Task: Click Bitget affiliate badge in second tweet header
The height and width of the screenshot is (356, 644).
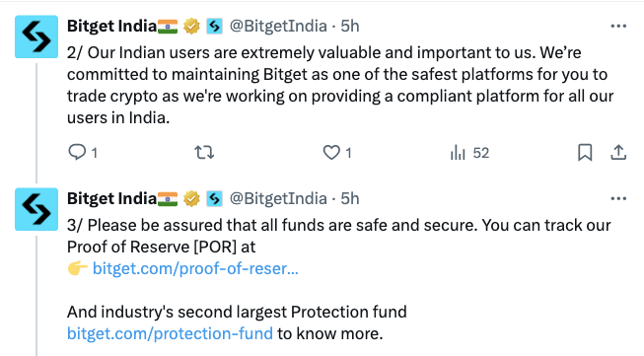Action: [214, 199]
